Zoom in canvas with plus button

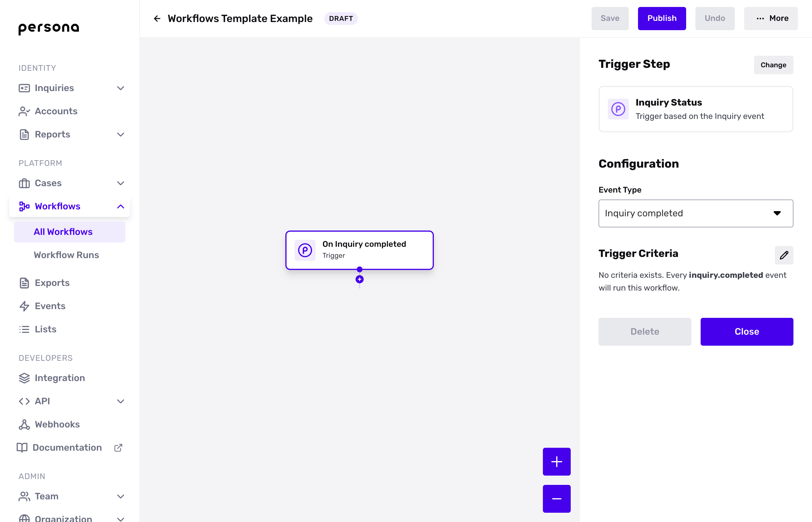click(x=557, y=461)
